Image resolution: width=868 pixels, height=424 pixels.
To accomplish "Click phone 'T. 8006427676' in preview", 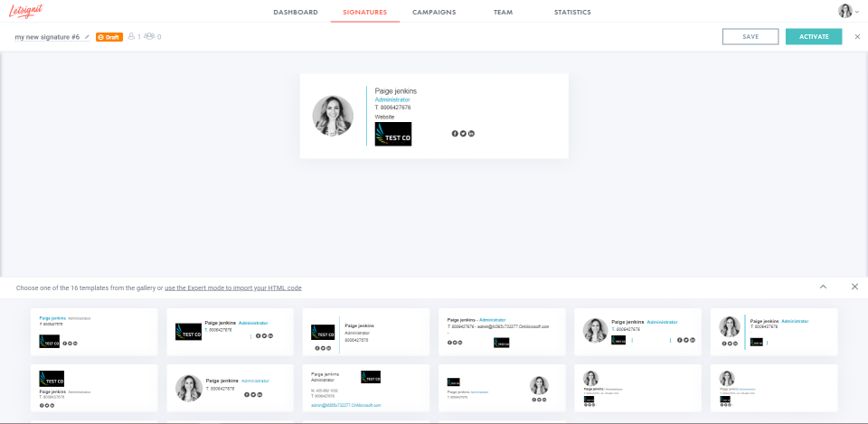I will [393, 108].
